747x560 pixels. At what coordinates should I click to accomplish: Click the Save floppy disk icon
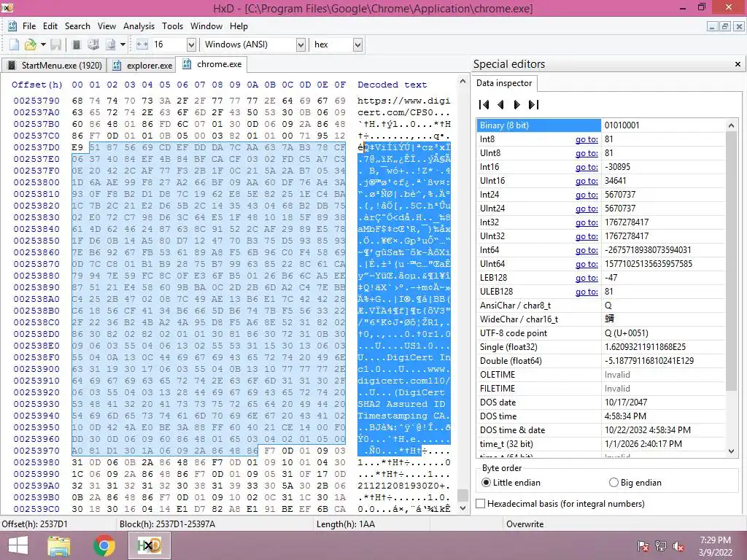(x=55, y=44)
